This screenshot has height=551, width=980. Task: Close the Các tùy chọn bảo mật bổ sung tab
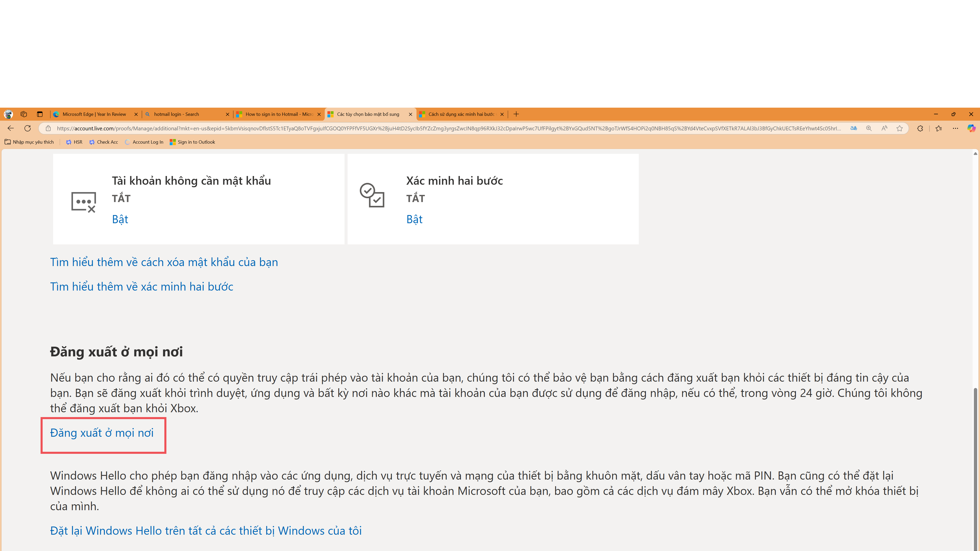click(410, 114)
